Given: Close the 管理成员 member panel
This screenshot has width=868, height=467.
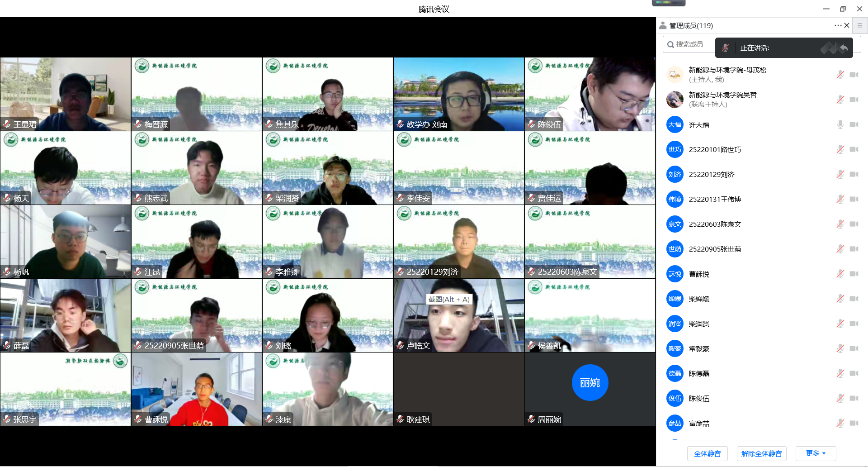Looking at the screenshot, I should [847, 26].
